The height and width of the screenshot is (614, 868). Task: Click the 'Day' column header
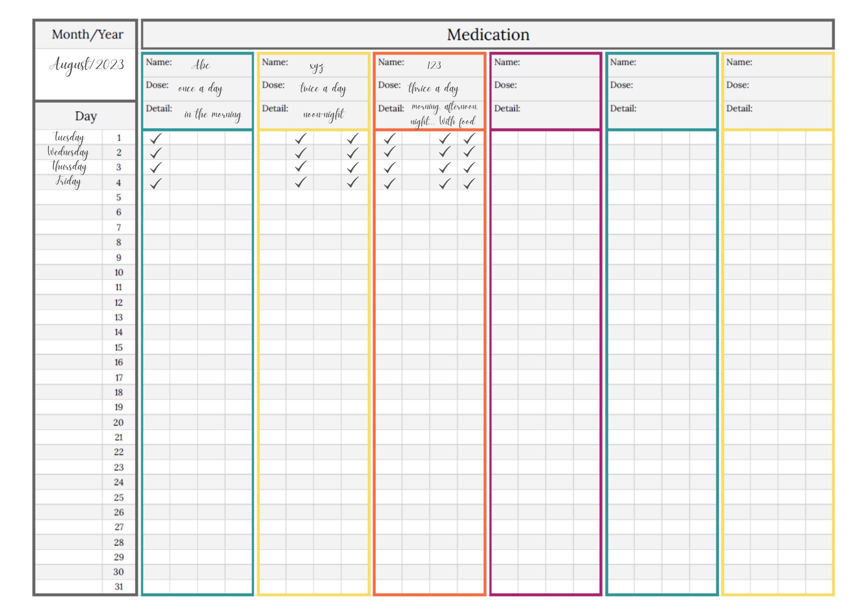(x=85, y=116)
